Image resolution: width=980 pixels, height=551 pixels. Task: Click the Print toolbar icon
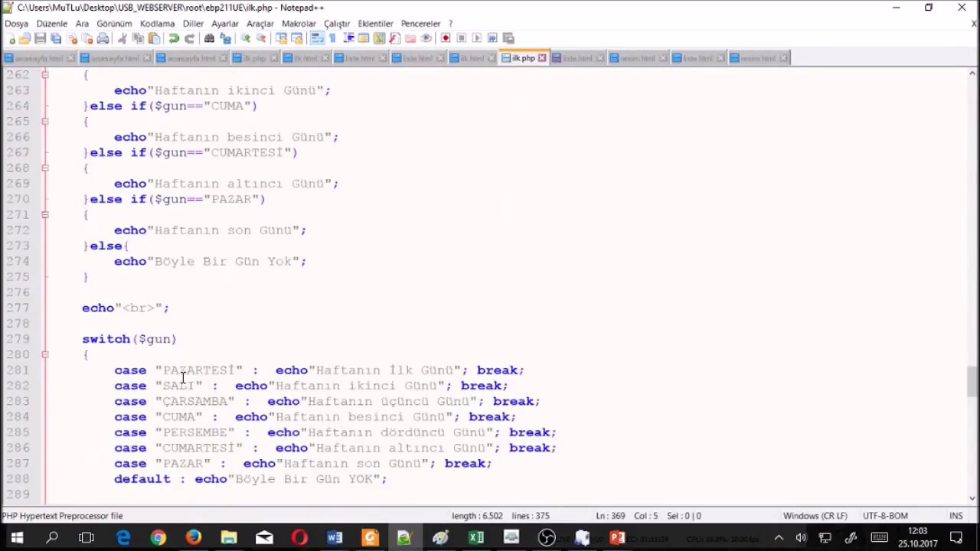[x=102, y=38]
